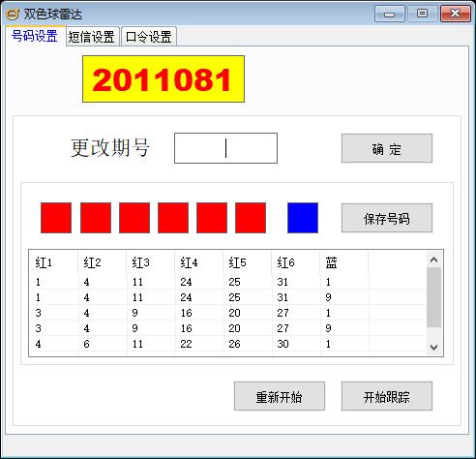Select the sixth red ball square

click(251, 218)
